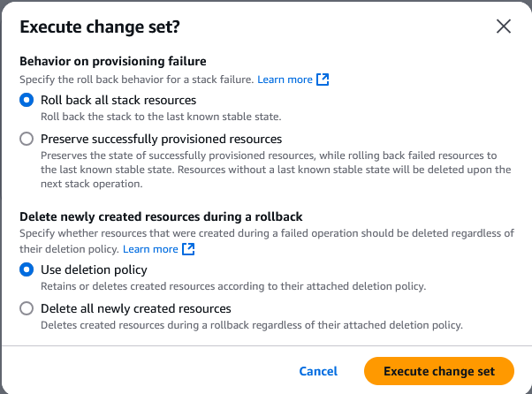Enable Delete all newly created resources radio circle
Image resolution: width=532 pixels, height=394 pixels.
pyautogui.click(x=27, y=308)
